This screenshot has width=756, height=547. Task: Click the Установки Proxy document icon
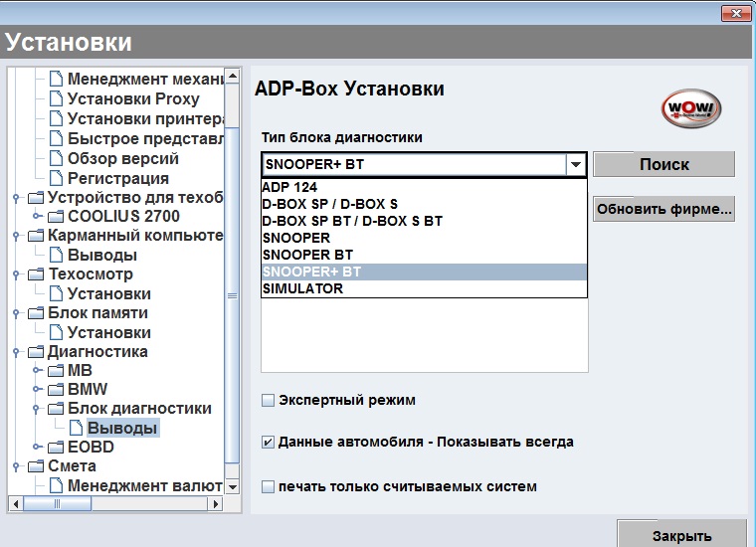(x=57, y=98)
